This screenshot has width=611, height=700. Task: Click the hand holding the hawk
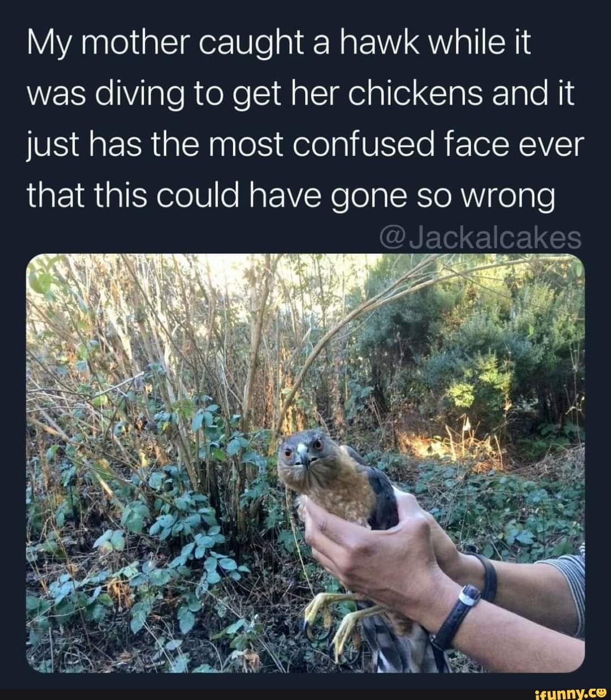pos(373,548)
